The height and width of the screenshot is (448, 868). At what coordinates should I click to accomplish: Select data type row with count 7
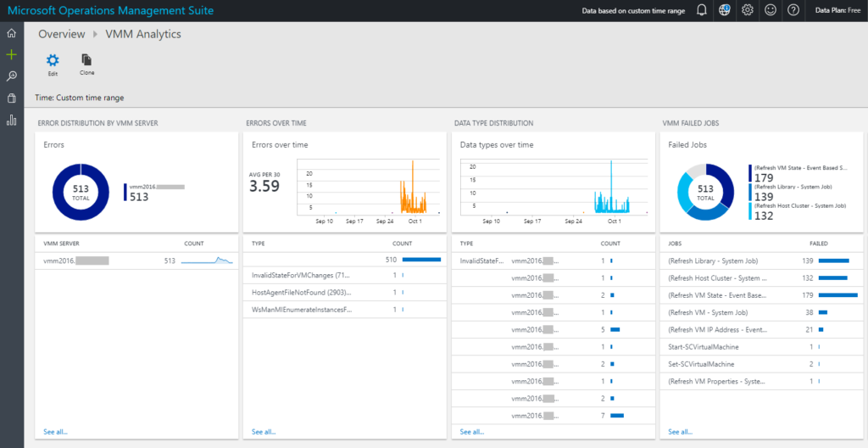click(x=553, y=415)
